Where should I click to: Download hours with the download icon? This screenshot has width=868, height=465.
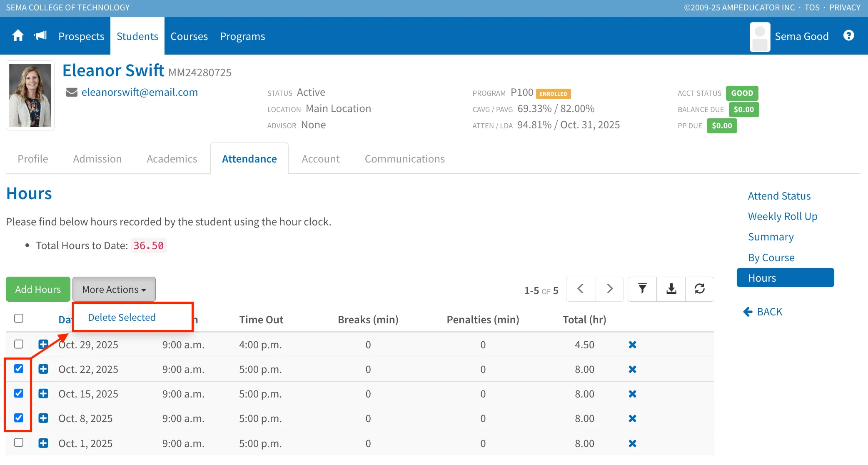pyautogui.click(x=671, y=289)
